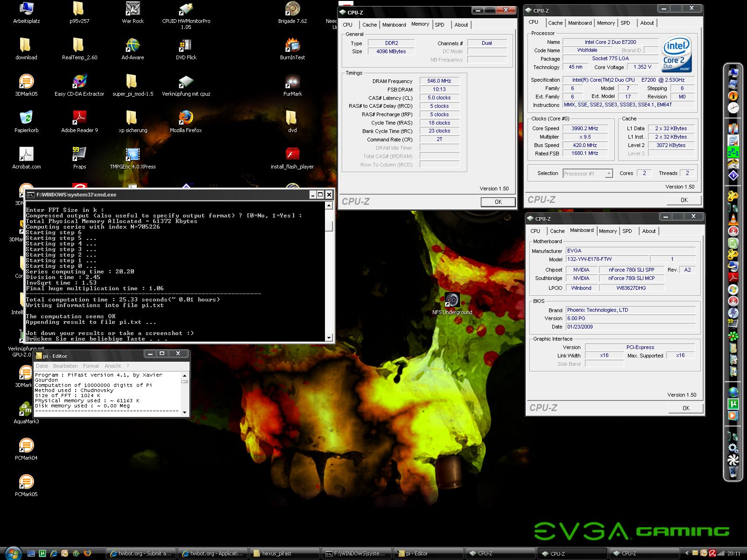Click OK in the processor CPU-Z window
This screenshot has width=747, height=560.
(x=684, y=200)
